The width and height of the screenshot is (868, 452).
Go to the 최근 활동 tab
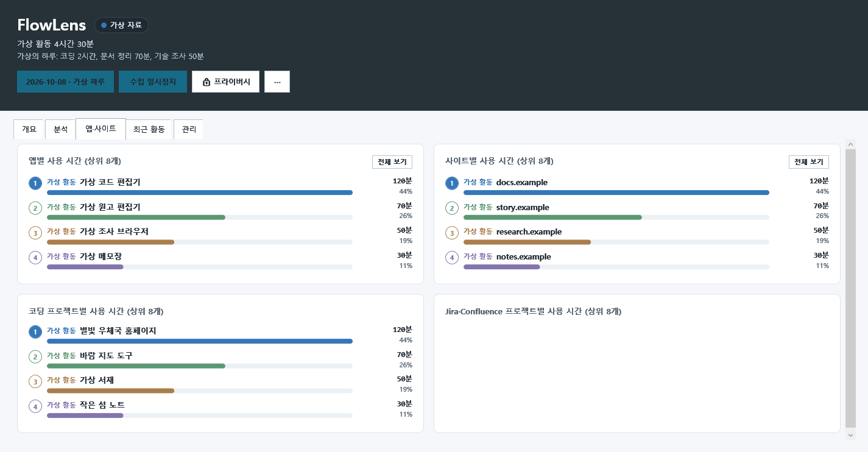tap(149, 129)
